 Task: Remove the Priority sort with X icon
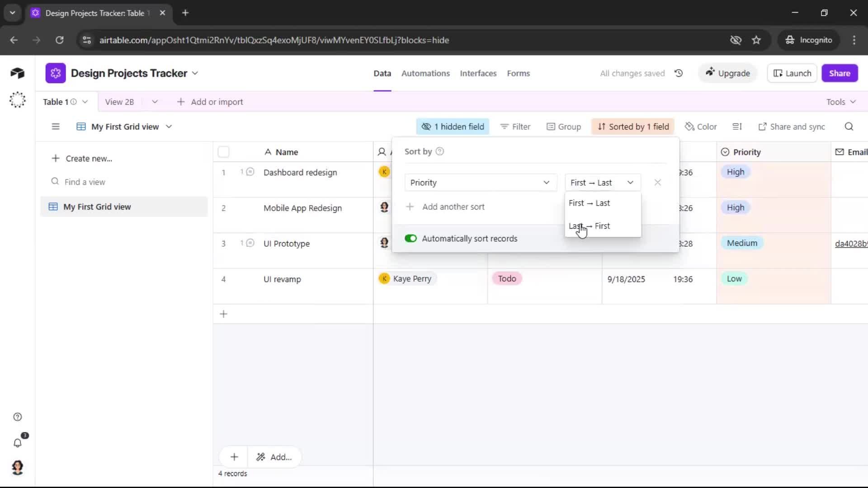coord(658,183)
